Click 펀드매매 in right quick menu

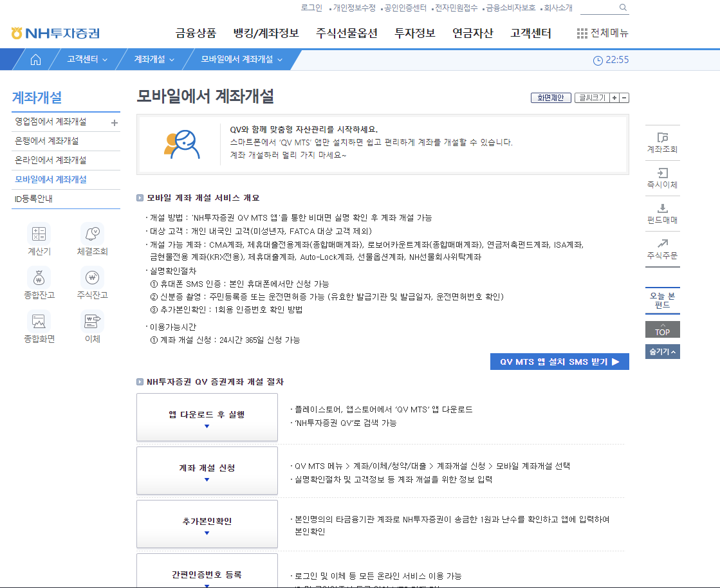click(662, 214)
